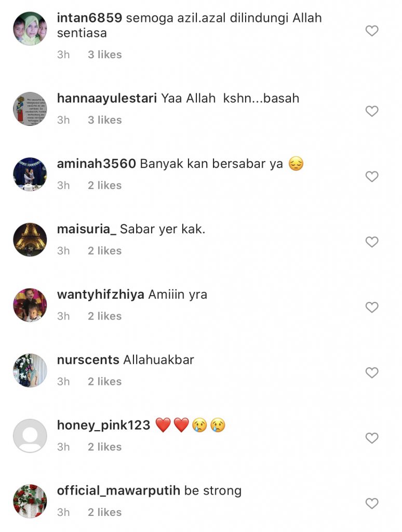Viewport: 402px width, 532px height.
Task: Visit the aminah3560 username link
Action: click(x=96, y=164)
